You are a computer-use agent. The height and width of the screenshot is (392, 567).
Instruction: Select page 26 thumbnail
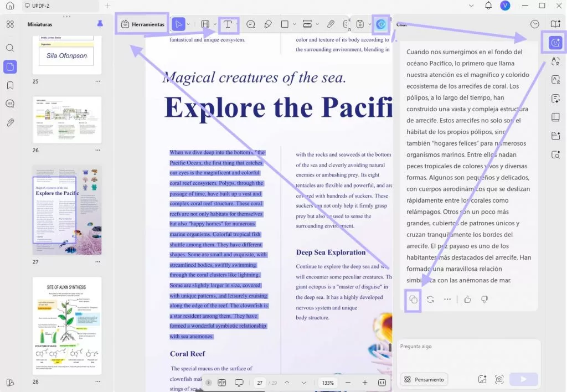point(67,120)
